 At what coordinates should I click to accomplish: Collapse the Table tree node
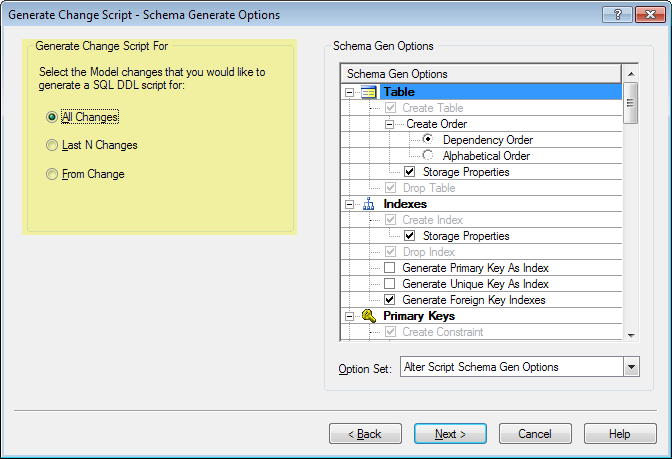(350, 92)
